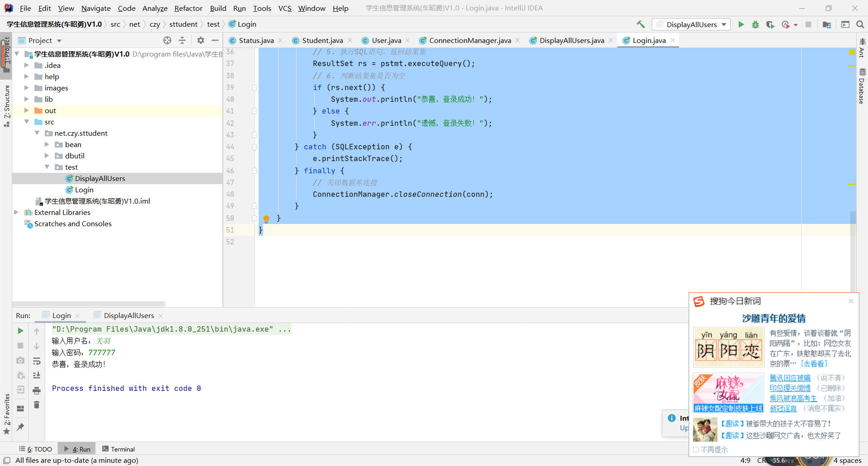Hide the Project panel using the minus icon
This screenshot has width=868, height=466.
tap(215, 40)
